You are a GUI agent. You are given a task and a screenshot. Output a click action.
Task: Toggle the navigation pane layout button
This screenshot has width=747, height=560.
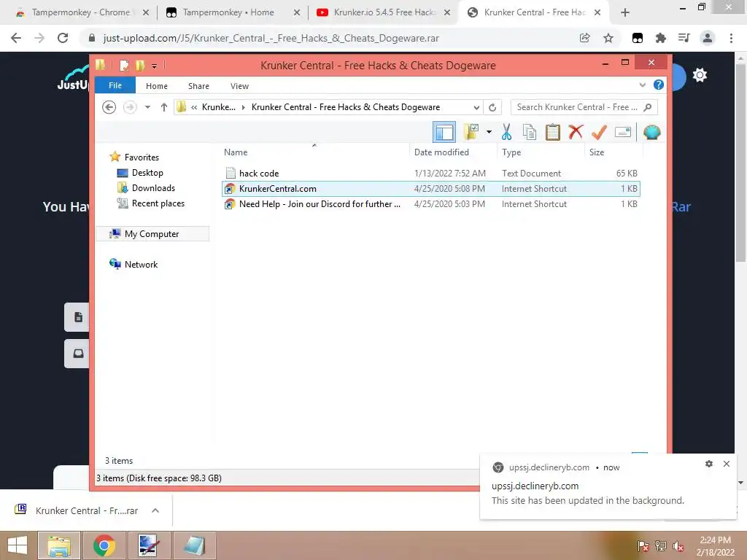(x=444, y=133)
